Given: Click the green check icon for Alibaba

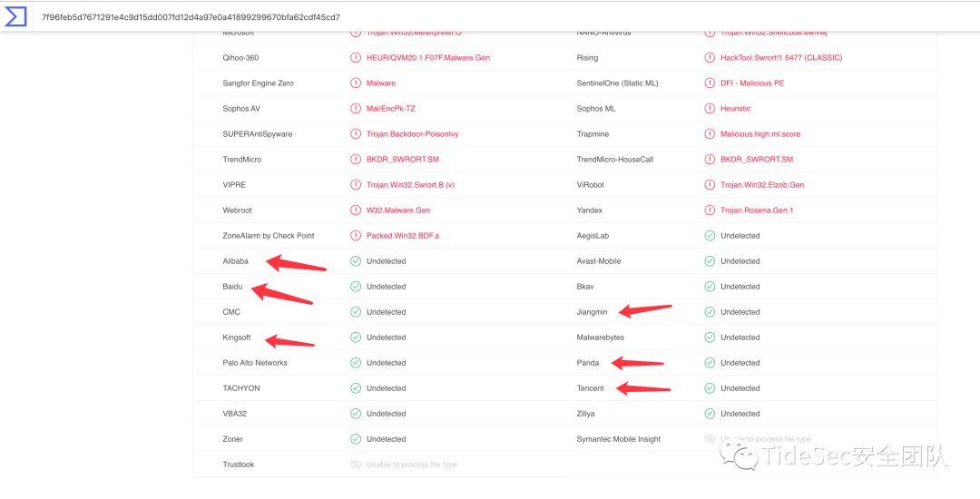Looking at the screenshot, I should (357, 261).
